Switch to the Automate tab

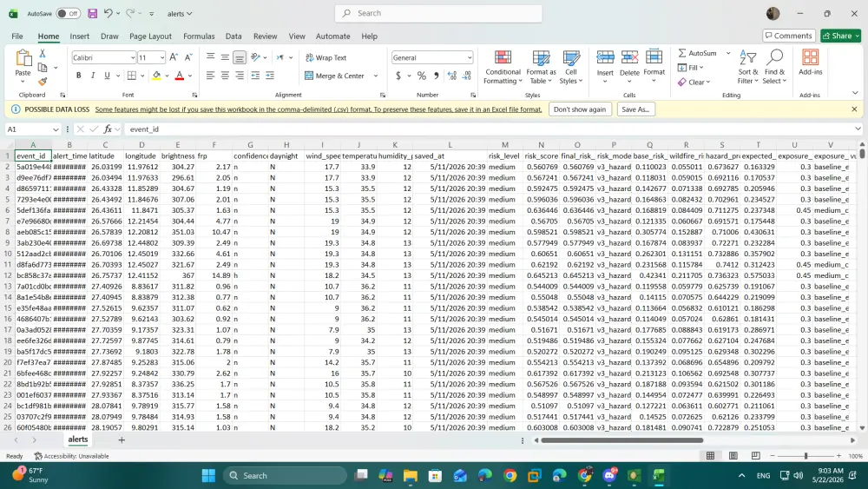pyautogui.click(x=332, y=36)
